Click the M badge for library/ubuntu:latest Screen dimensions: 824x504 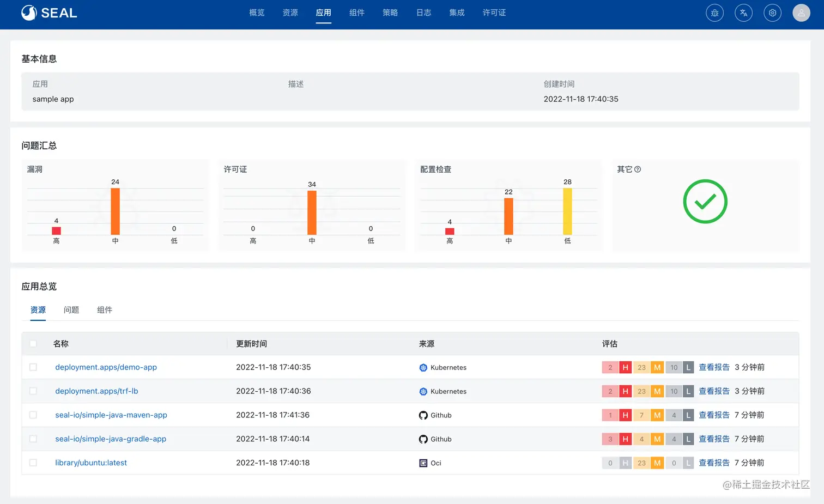coord(657,463)
